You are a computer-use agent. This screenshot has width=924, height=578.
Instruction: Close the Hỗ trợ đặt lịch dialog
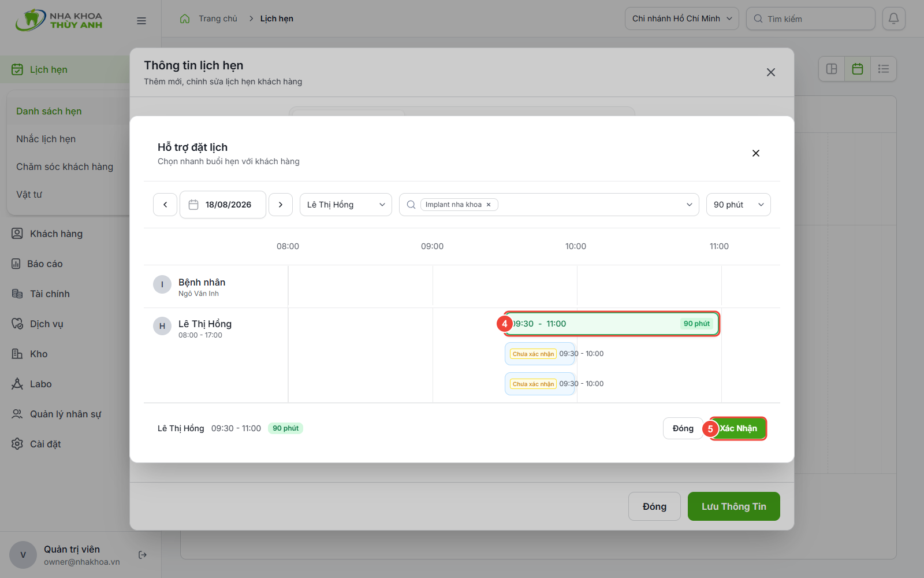point(756,153)
